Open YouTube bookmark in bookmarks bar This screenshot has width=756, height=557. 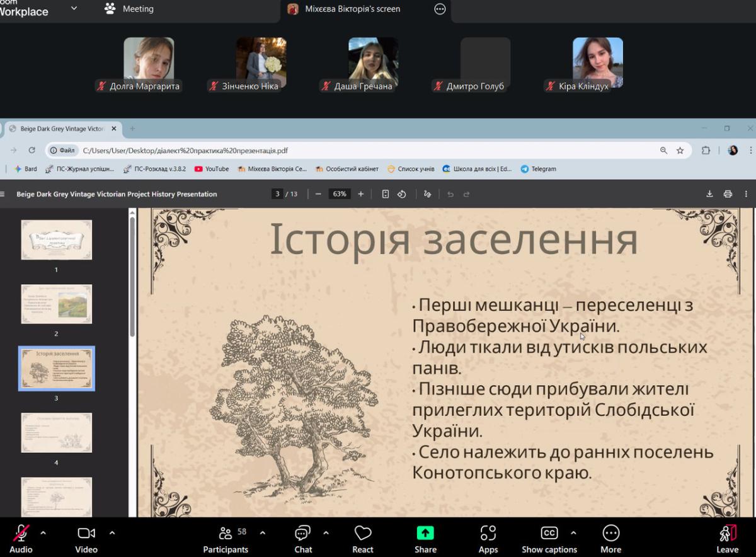[x=211, y=169]
